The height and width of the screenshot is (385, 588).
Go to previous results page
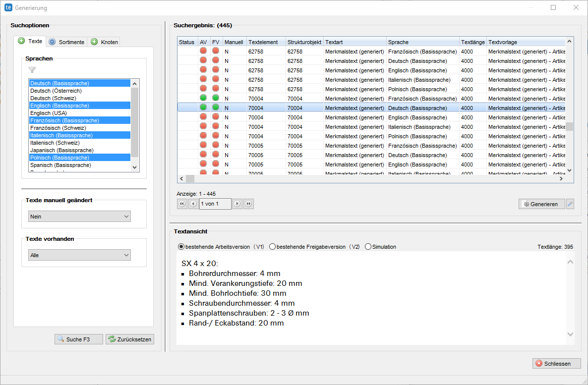193,204
